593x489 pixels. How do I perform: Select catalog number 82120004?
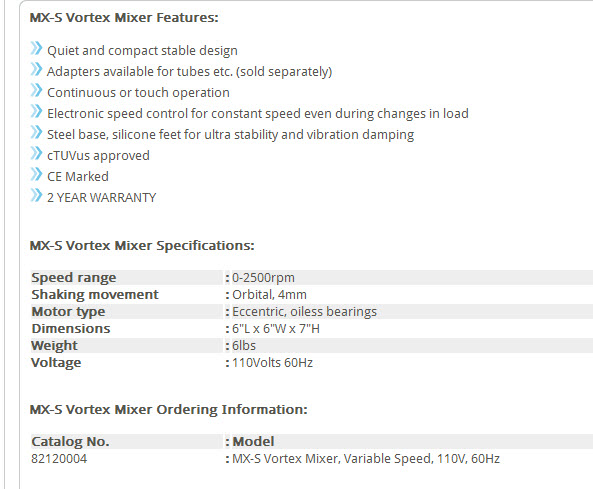tap(59, 459)
